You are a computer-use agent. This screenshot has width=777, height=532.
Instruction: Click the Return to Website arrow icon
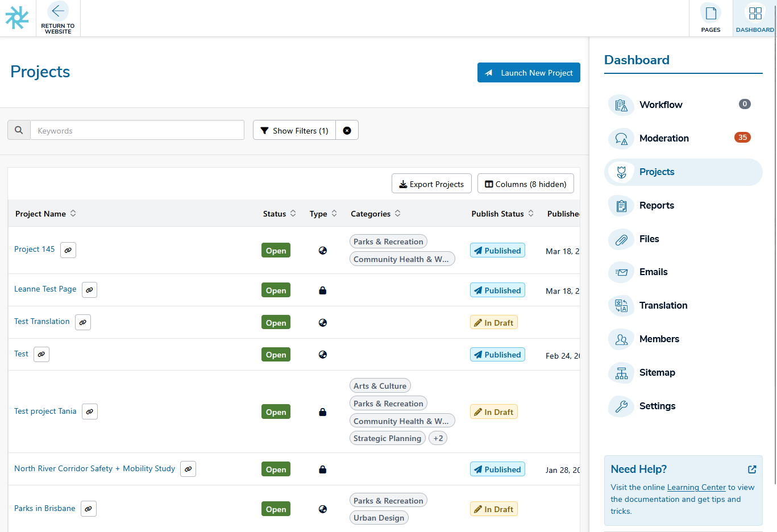point(57,11)
